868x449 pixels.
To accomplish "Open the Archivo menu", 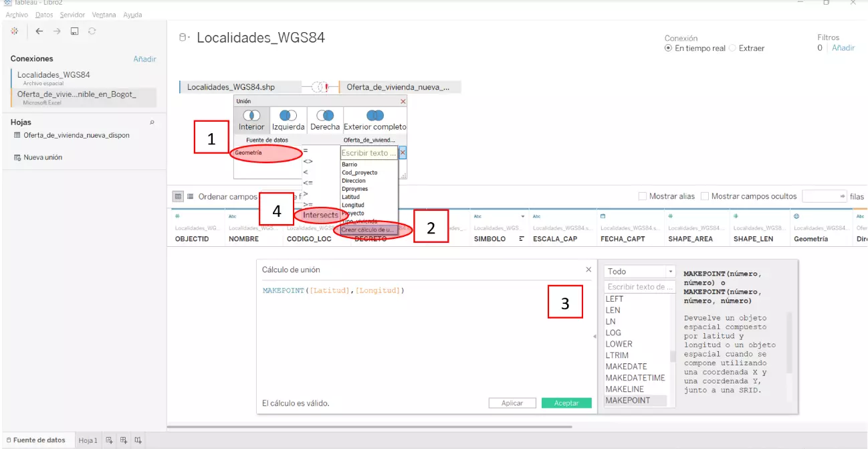I will coord(17,15).
